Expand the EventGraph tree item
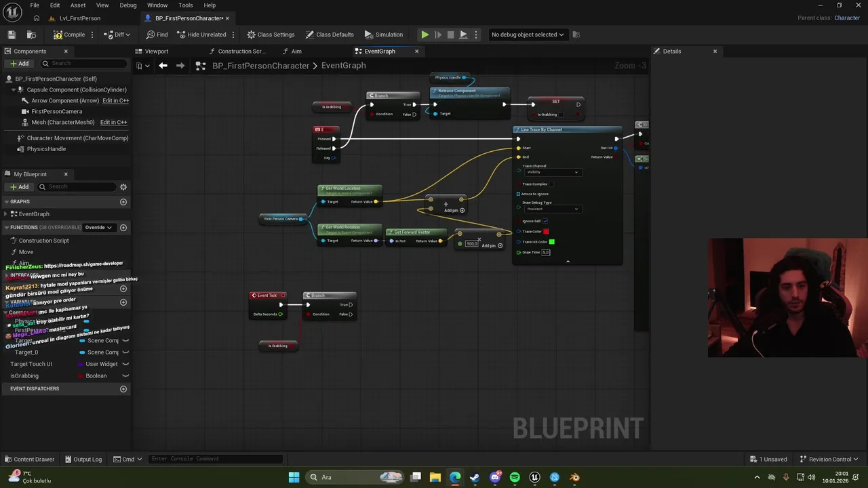The image size is (868, 488). click(x=6, y=214)
